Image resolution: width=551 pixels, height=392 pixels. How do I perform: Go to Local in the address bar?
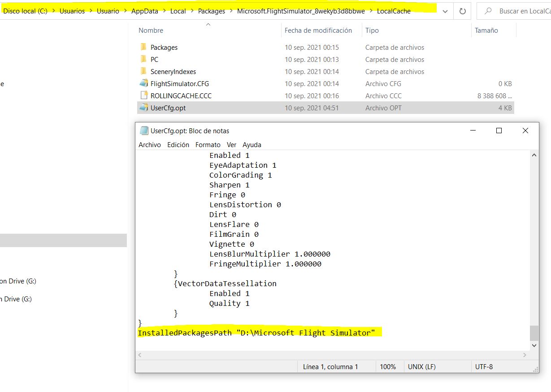point(178,11)
